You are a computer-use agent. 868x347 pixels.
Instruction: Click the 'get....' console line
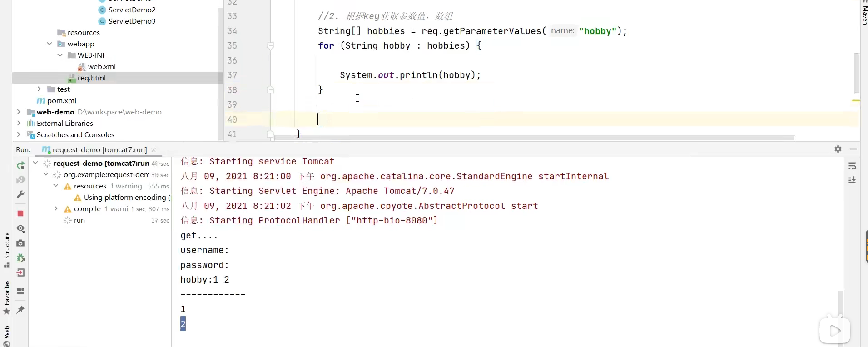[x=199, y=235]
